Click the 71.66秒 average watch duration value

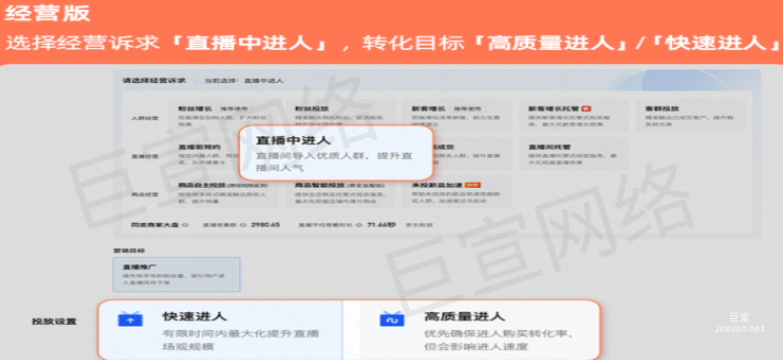382,225
